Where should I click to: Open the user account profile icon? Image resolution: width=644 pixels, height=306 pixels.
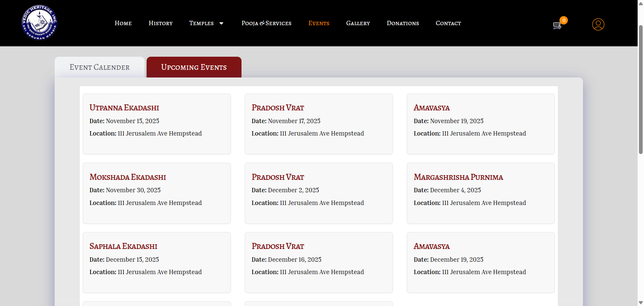(x=598, y=24)
